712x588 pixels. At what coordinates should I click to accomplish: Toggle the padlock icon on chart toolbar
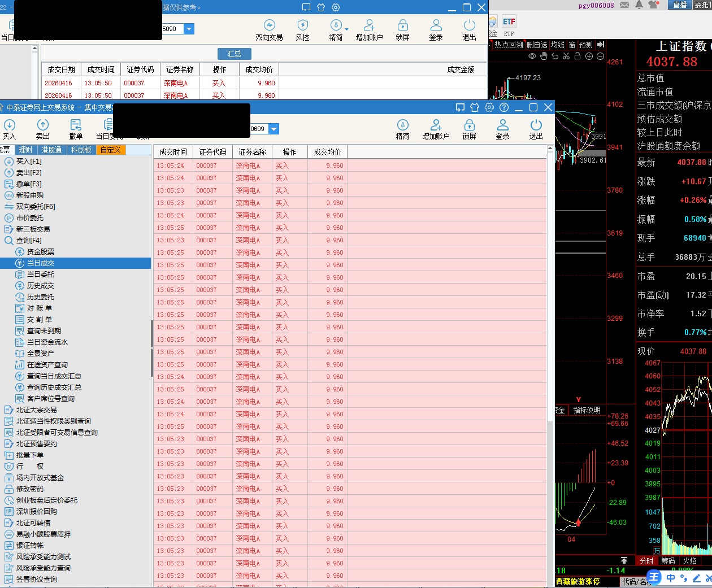pos(578,56)
